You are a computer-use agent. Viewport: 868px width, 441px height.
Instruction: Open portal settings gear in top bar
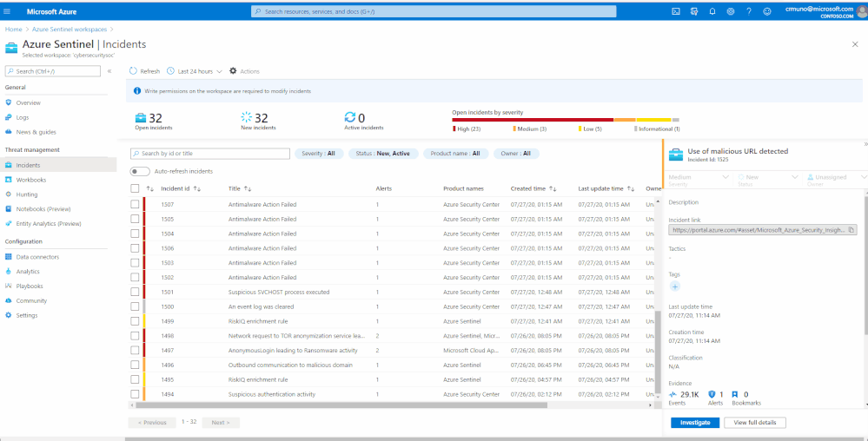730,11
